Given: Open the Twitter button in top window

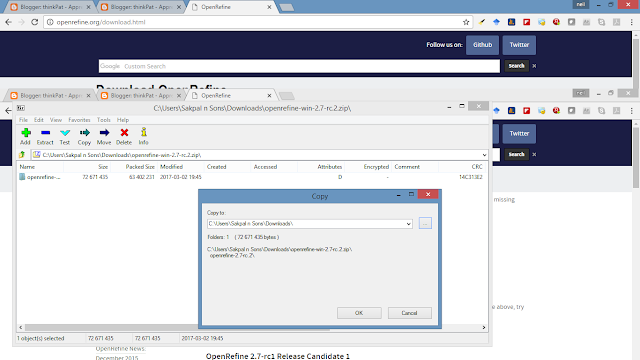Looking at the screenshot, I should (x=519, y=45).
